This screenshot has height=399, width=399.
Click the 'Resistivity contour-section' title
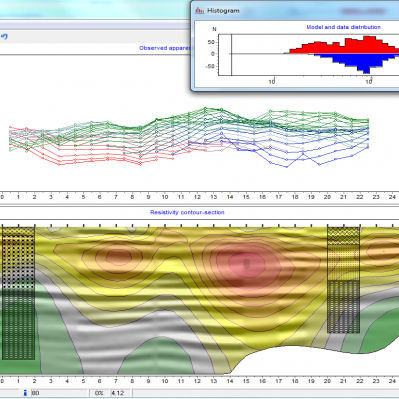[187, 212]
